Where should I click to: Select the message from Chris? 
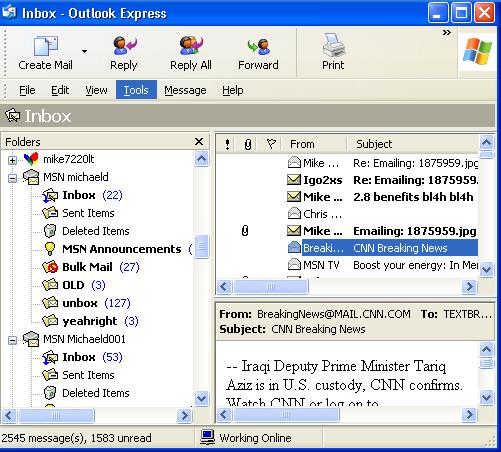pyautogui.click(x=347, y=214)
